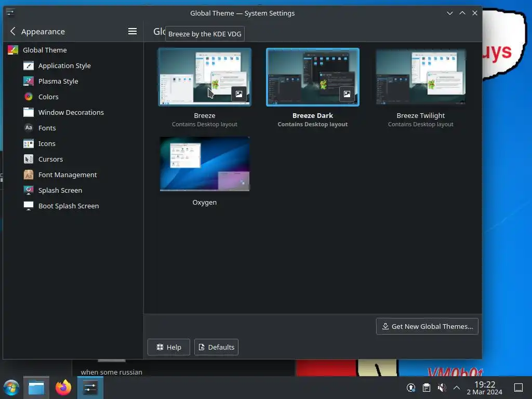Click the System Settings taskbar entry
This screenshot has height=399, width=532.
[90, 388]
